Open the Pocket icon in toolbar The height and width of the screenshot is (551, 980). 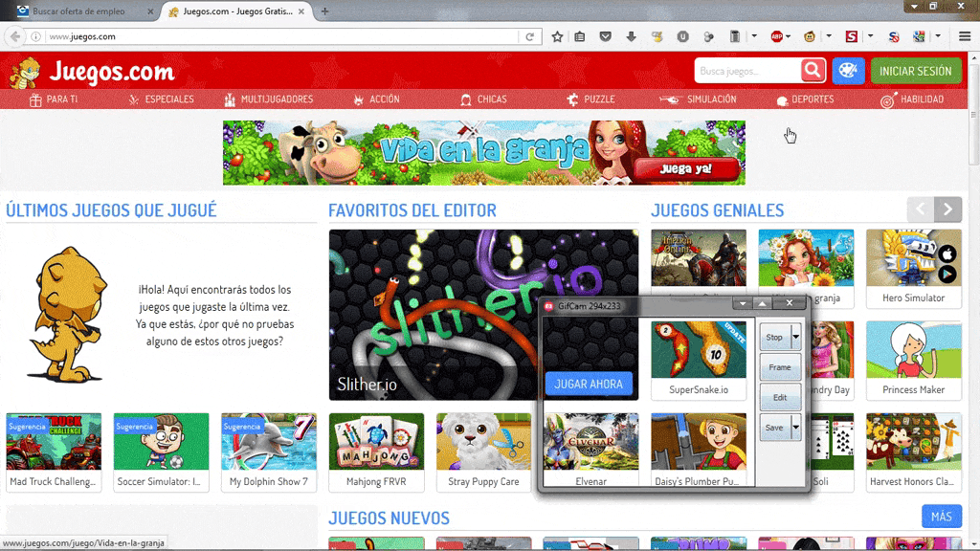click(x=605, y=36)
